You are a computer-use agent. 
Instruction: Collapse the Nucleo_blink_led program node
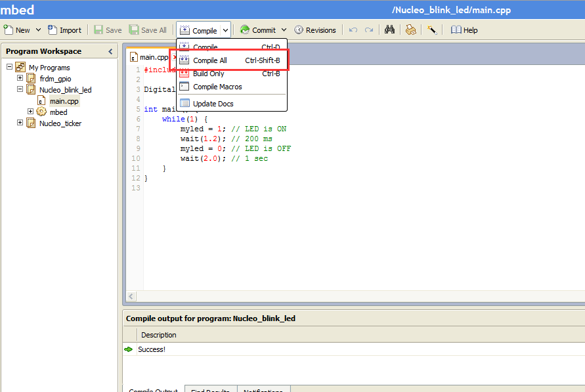point(20,89)
